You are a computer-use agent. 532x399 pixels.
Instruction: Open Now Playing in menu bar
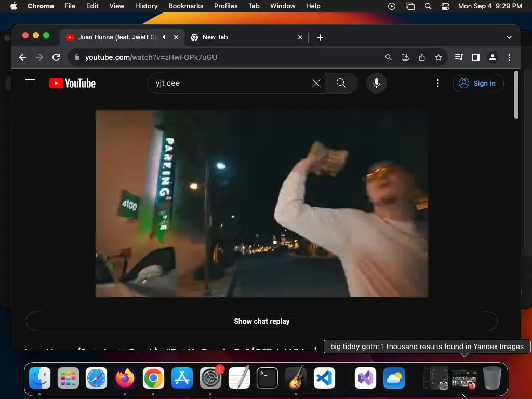tap(392, 6)
